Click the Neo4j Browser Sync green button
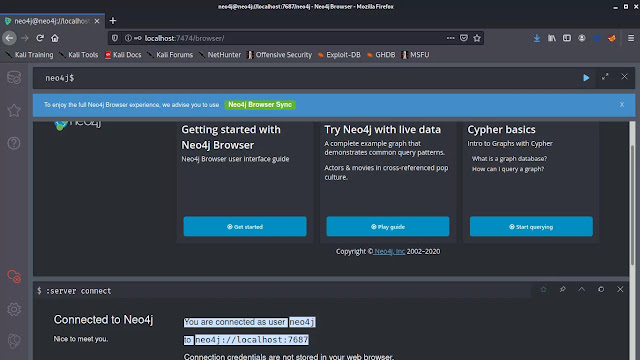 pos(260,105)
